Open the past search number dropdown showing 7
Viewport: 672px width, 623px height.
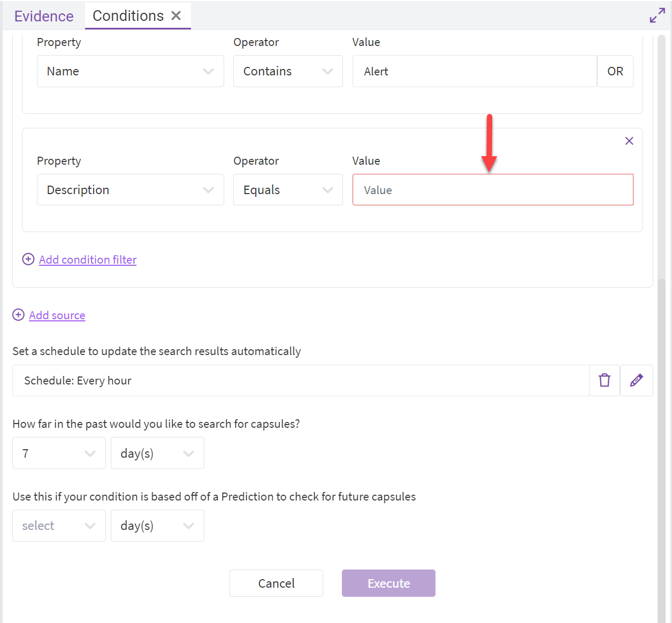coord(59,453)
